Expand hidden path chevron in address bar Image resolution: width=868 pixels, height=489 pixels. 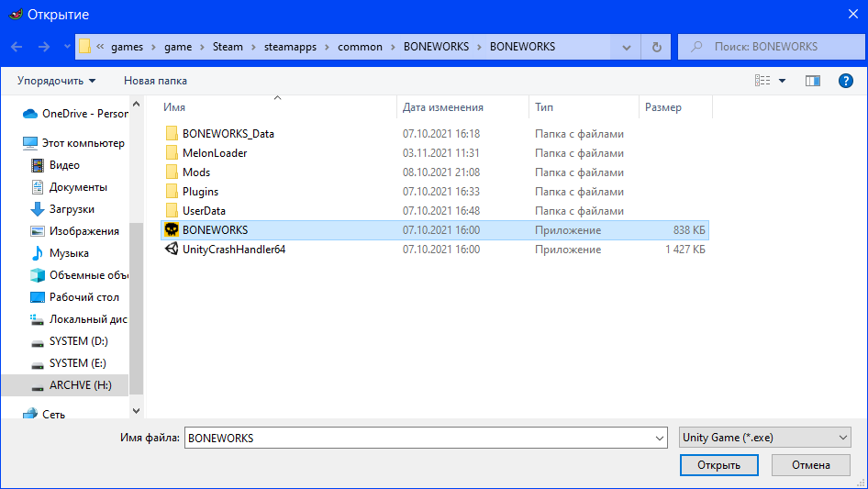click(x=100, y=47)
